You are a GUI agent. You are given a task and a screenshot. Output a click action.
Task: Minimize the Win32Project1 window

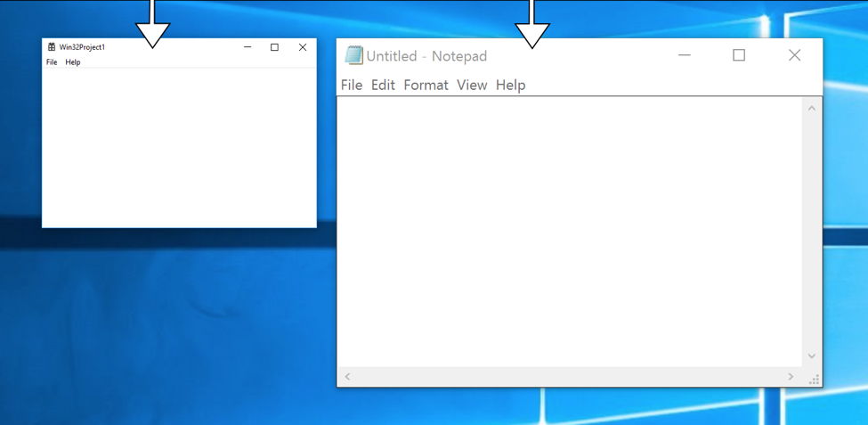247,47
